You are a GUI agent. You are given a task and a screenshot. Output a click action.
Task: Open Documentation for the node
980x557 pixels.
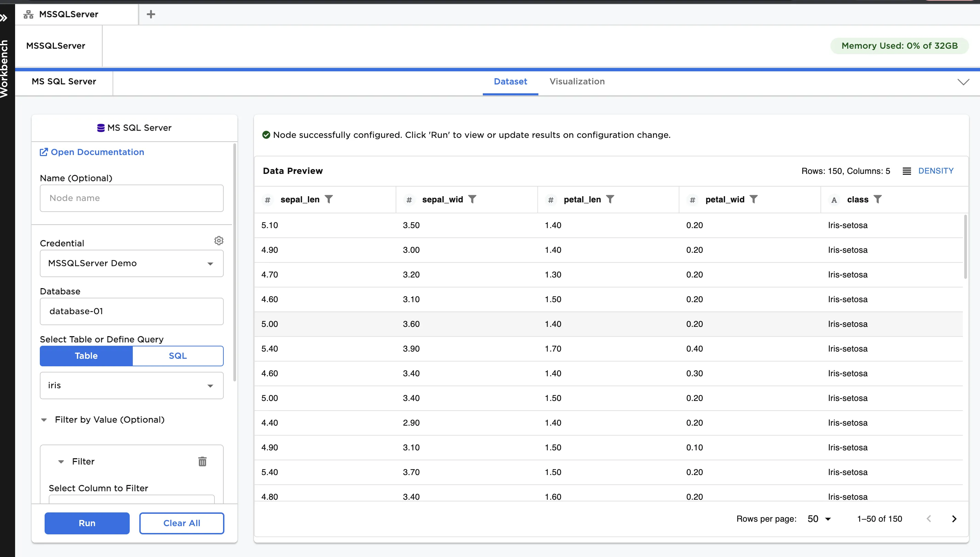92,152
